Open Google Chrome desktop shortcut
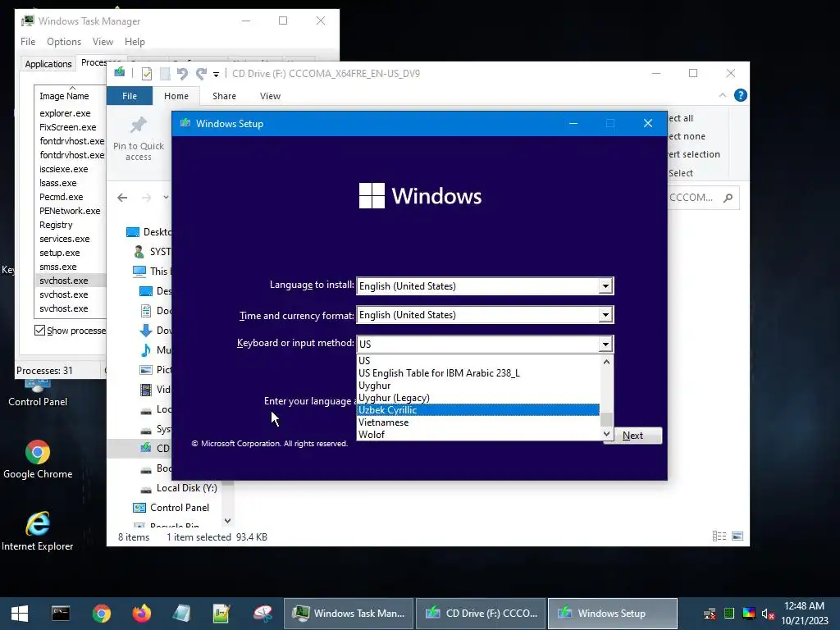 tap(38, 459)
